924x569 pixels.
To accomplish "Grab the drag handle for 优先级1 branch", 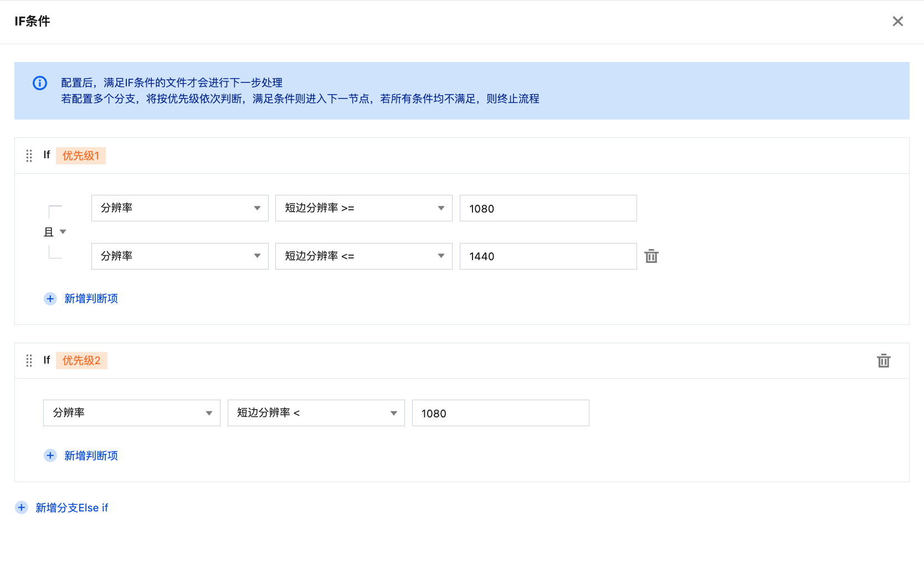I will (29, 156).
